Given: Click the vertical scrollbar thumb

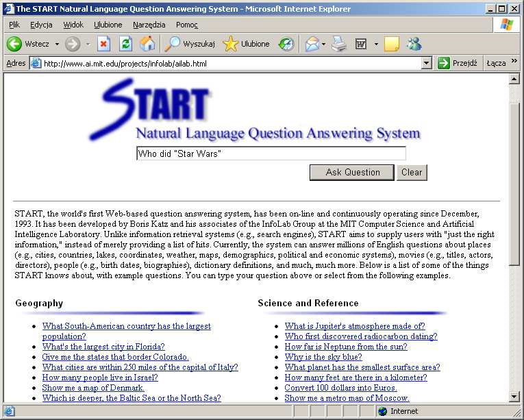Looking at the screenshot, I should pos(514,184).
